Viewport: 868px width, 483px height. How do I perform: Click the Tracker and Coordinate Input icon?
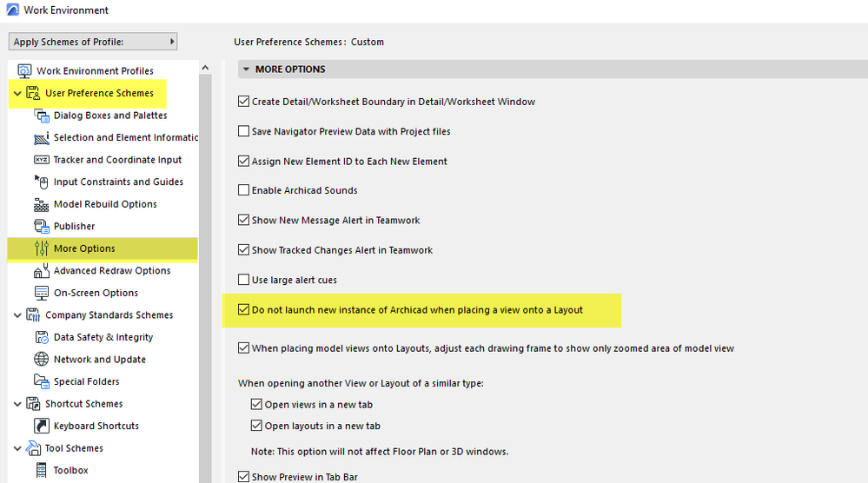pyautogui.click(x=41, y=160)
